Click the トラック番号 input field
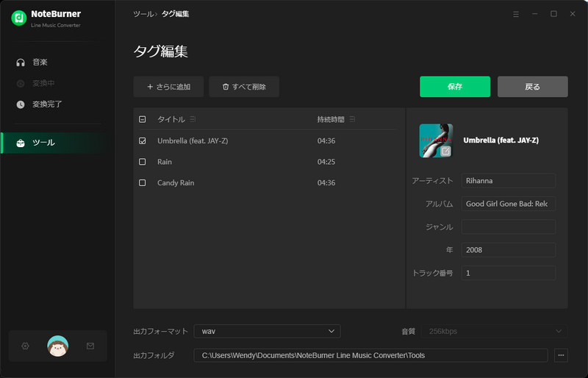588x378 pixels. click(508, 273)
